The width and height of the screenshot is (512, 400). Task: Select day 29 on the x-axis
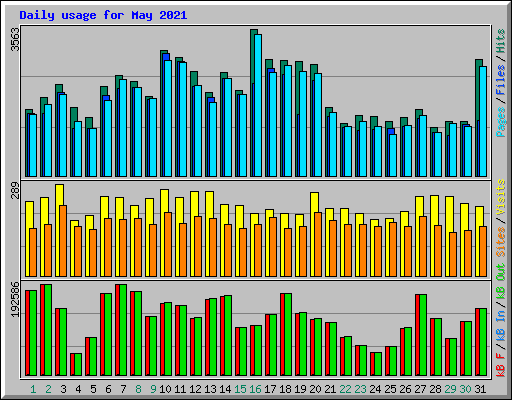point(450,389)
